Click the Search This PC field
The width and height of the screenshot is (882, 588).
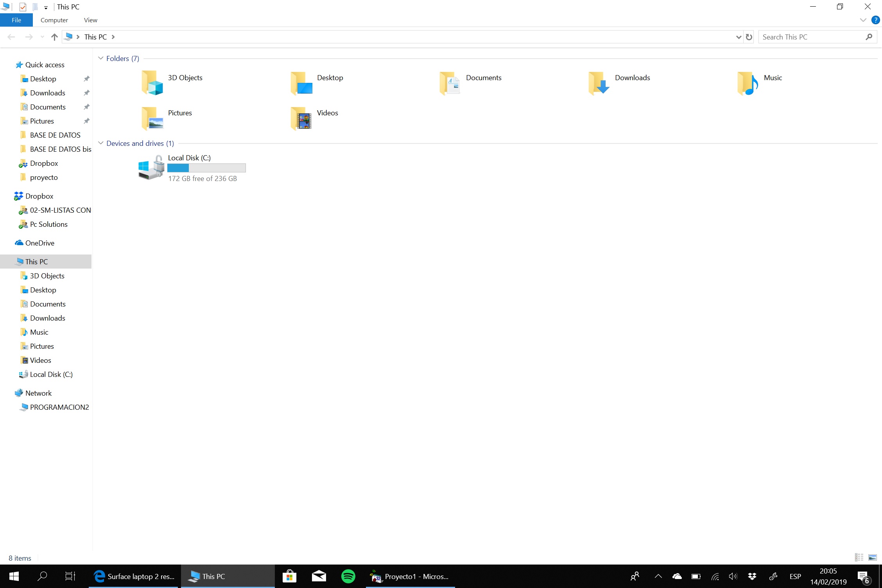[x=811, y=37]
